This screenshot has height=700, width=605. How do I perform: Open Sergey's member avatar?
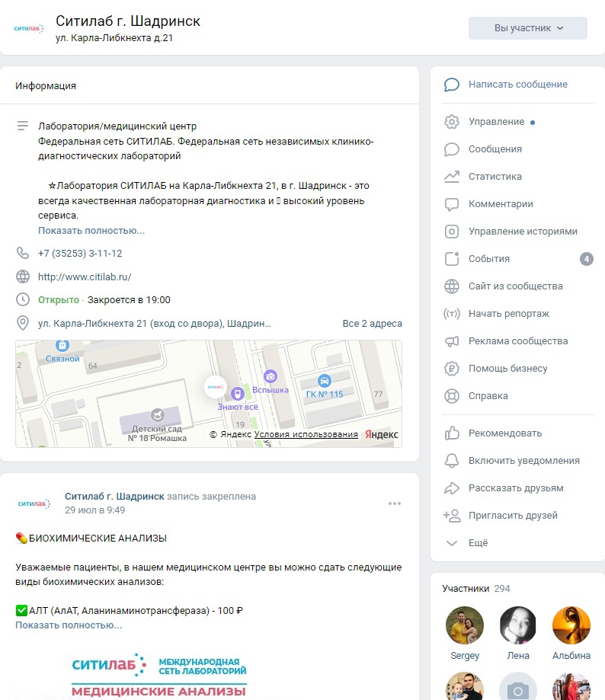click(465, 625)
